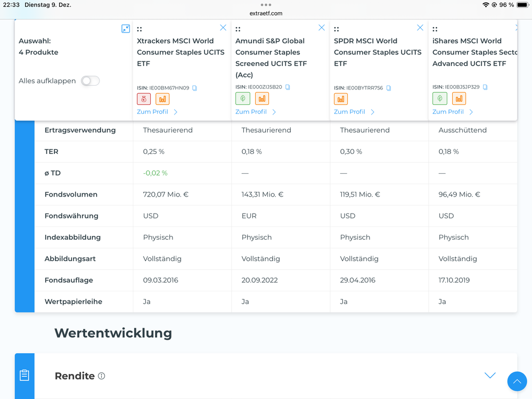532x399 pixels.
Task: Remove Amundi S&P Global ETF from comparison
Action: (x=322, y=28)
